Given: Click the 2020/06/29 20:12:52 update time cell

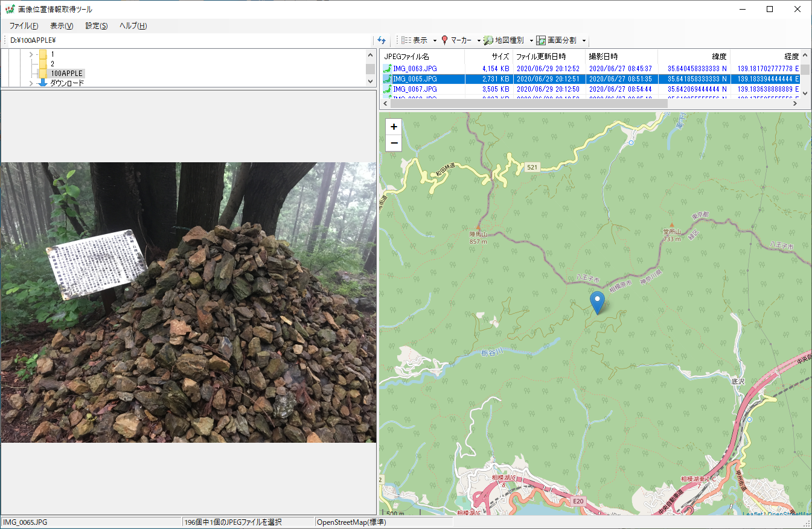Looking at the screenshot, I should pos(548,69).
